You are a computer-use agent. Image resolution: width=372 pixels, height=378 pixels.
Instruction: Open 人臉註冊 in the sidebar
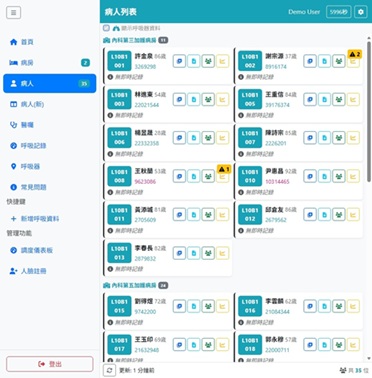point(50,271)
